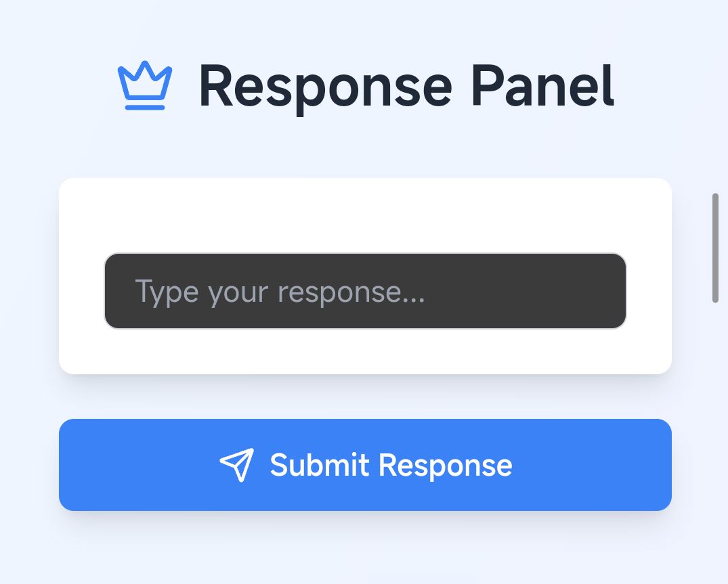Click the white card below the input
This screenshot has height=584, width=728.
(366, 352)
